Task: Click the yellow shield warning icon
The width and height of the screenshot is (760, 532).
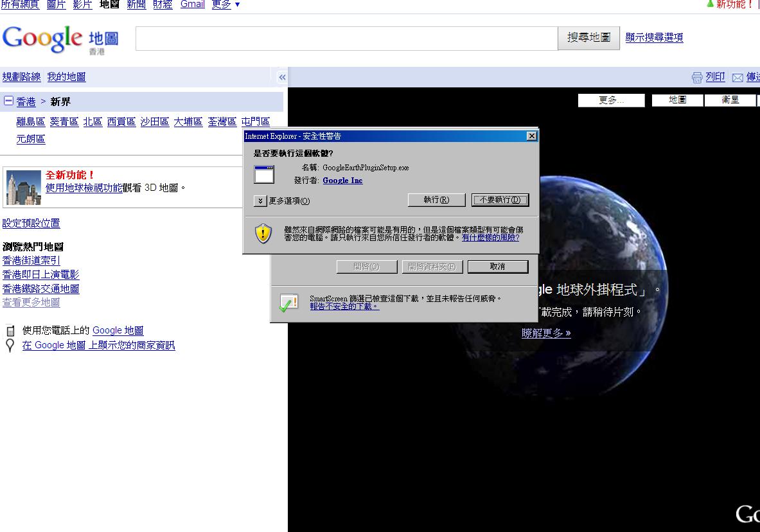Action: [263, 233]
